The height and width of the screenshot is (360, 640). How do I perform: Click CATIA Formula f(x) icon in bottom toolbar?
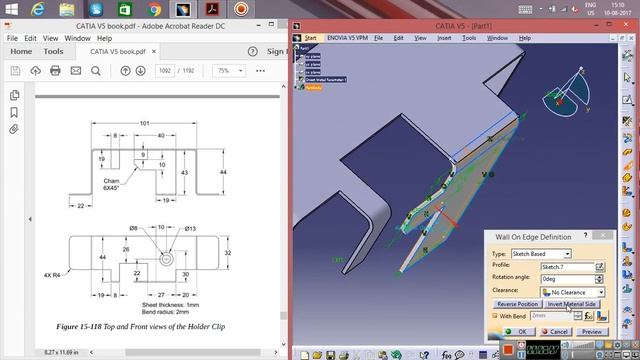pos(446,355)
